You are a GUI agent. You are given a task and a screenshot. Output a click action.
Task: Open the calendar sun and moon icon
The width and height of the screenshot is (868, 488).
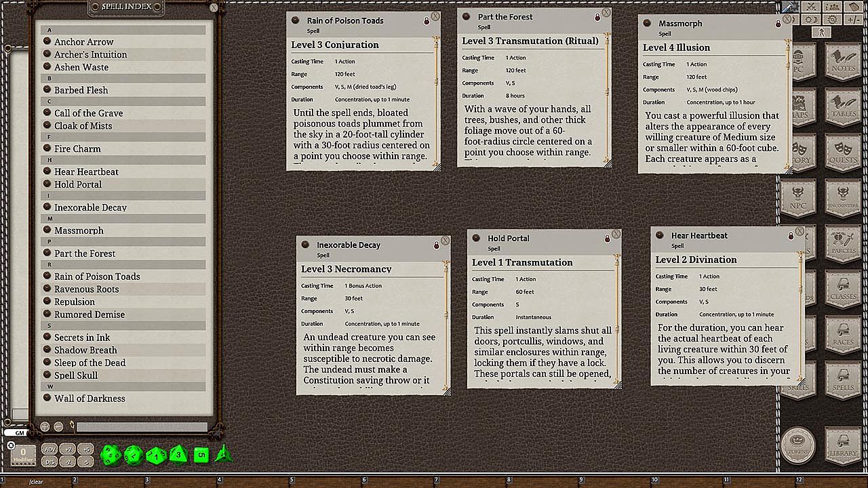810,20
